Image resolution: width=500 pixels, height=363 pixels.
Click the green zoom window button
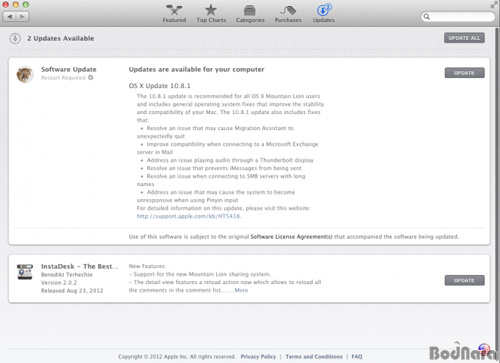pyautogui.click(x=26, y=5)
